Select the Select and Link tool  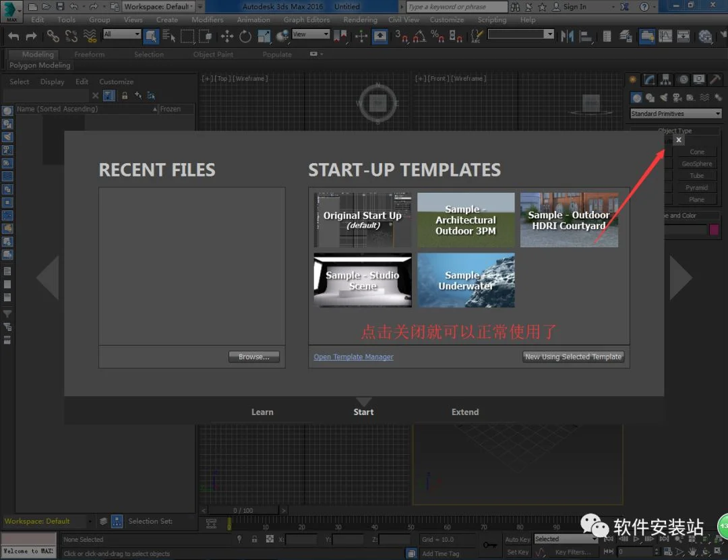click(53, 36)
